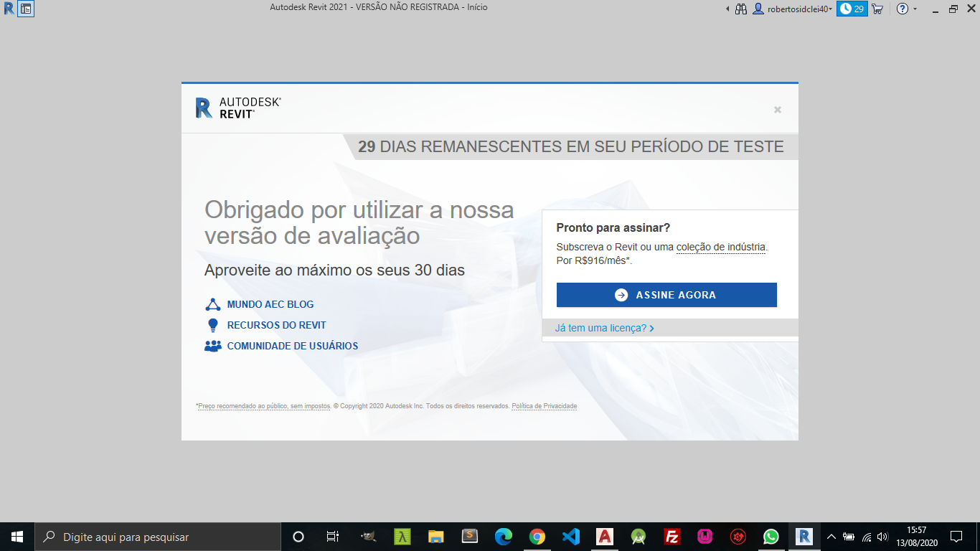
Task: Open the Windows Start menu
Action: click(x=17, y=537)
